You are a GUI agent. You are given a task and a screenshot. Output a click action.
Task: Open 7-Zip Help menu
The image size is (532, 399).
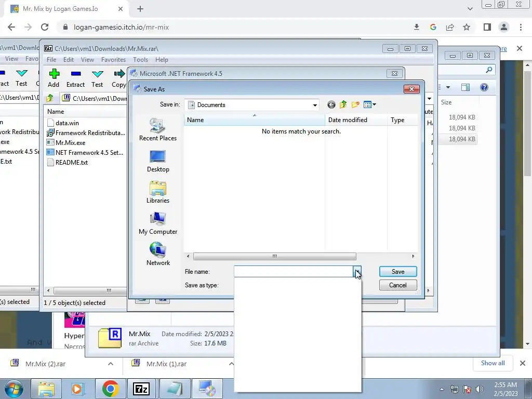pyautogui.click(x=162, y=60)
